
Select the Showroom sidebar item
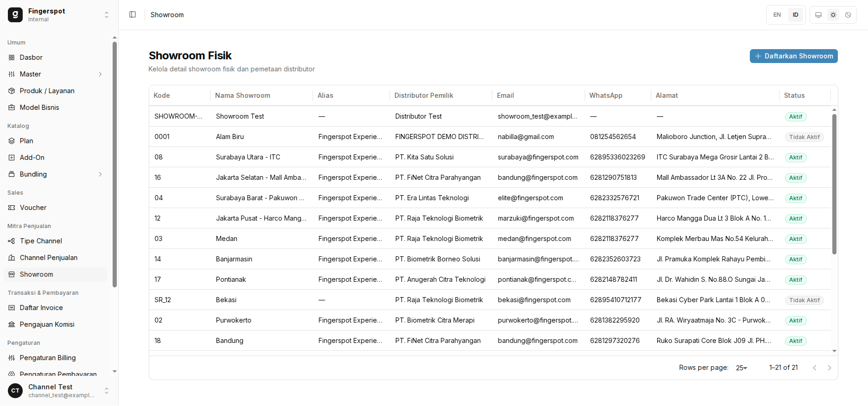[x=56, y=274]
